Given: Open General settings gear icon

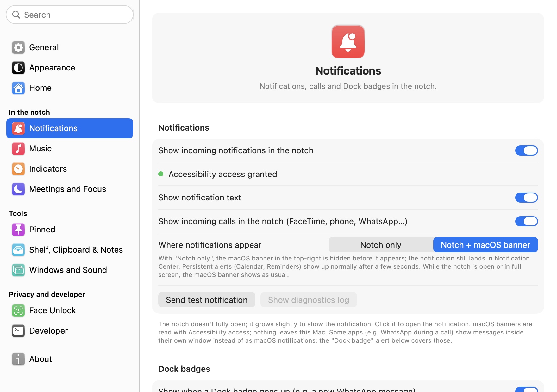Looking at the screenshot, I should (18, 47).
